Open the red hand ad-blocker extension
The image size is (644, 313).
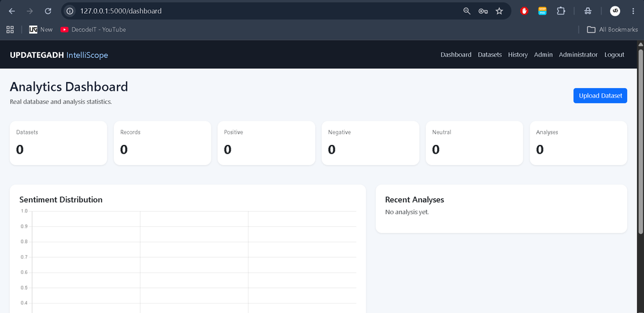click(524, 11)
